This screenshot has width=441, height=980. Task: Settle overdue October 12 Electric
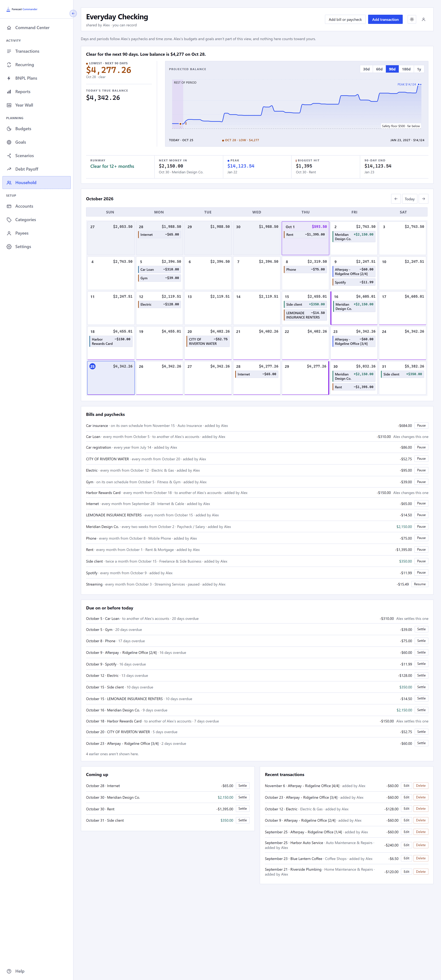tap(421, 676)
